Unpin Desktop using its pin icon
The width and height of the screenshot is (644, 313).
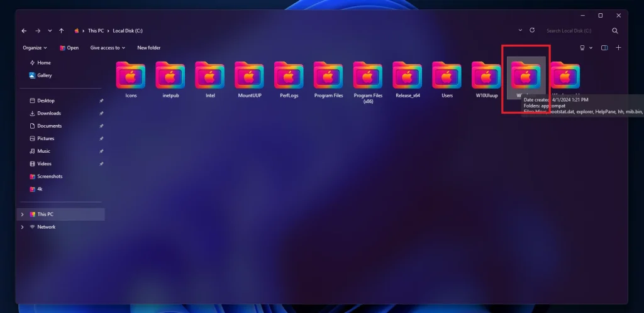(101, 101)
